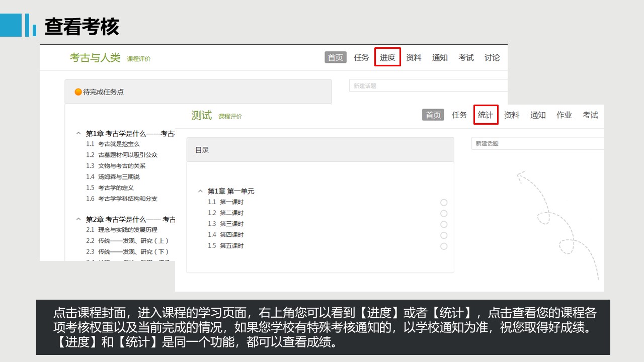Open lesson 1.4 第四课时
Screen dimensions: 644x362
(225, 235)
